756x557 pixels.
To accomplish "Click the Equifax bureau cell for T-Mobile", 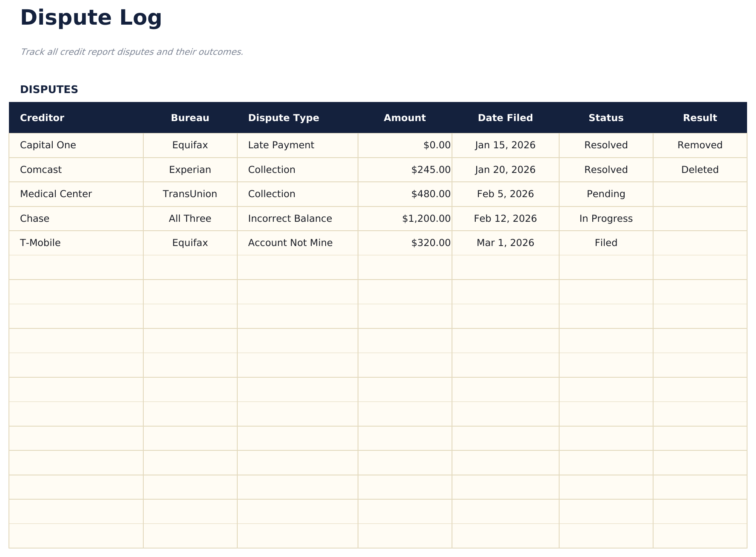I will 190,243.
